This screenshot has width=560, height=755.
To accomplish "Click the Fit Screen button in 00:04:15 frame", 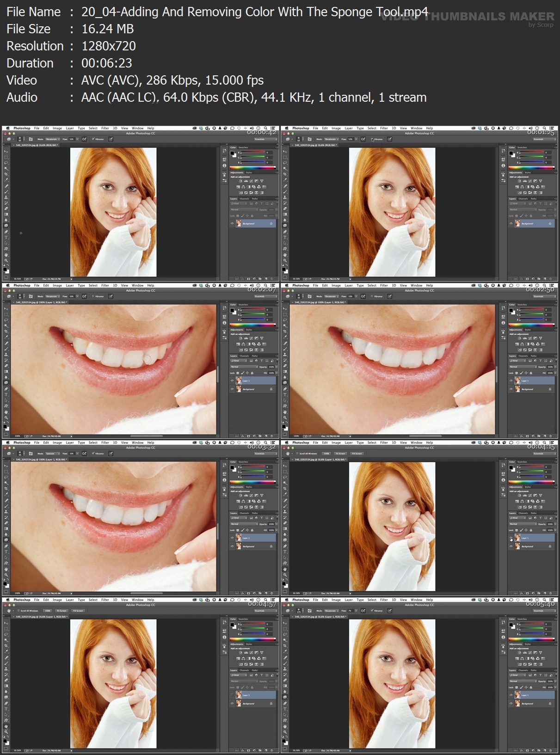I will 340,454.
